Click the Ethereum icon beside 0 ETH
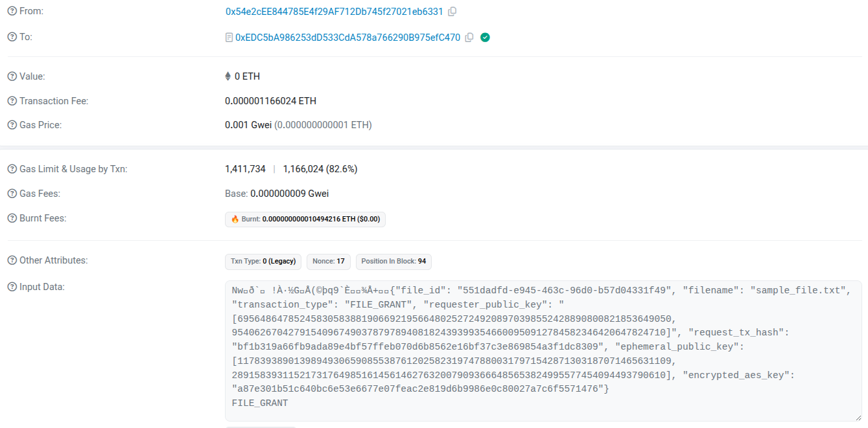868x428 pixels. point(228,76)
